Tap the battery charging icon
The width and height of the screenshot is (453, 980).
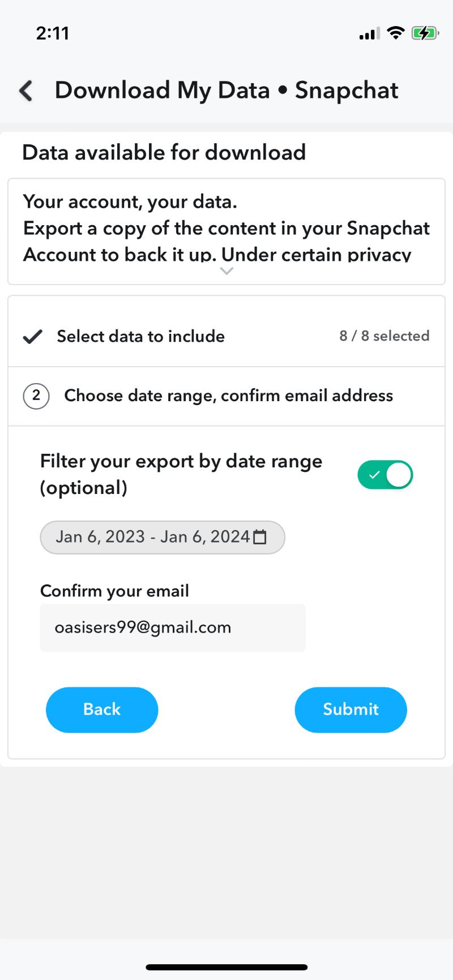425,33
